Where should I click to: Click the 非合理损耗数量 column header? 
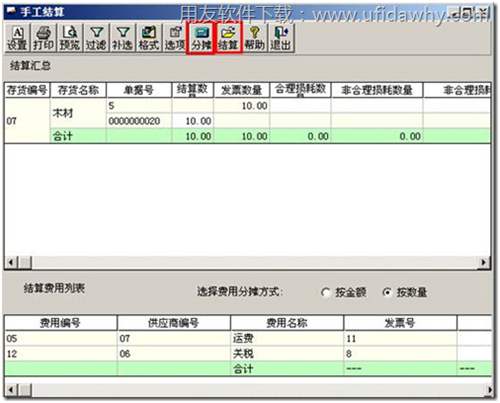(377, 90)
